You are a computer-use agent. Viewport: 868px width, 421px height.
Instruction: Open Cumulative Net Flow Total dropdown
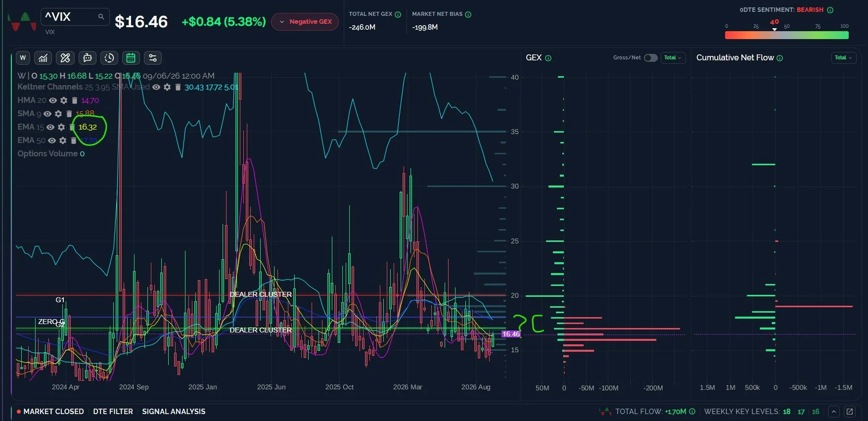[x=844, y=58]
